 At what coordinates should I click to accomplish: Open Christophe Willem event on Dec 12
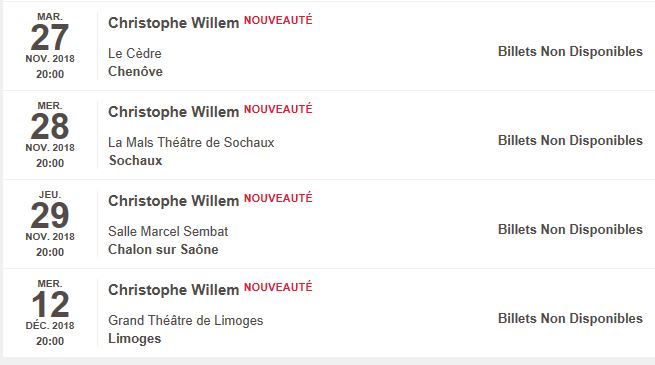tap(173, 290)
